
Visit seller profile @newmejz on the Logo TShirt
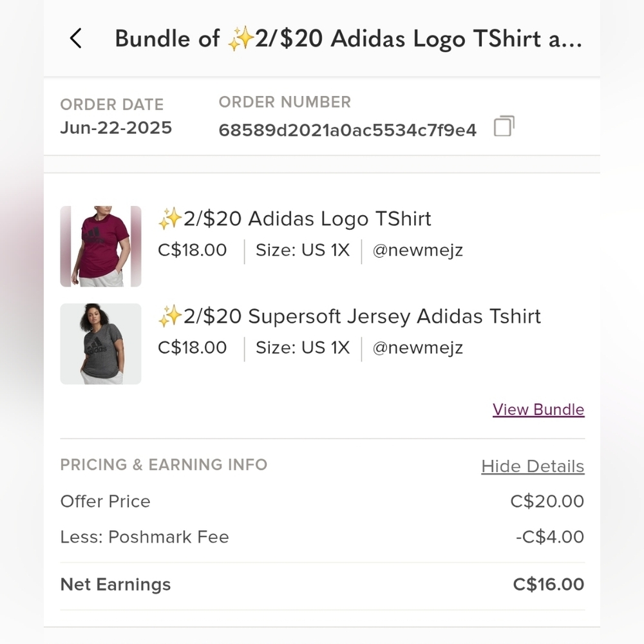coord(417,250)
